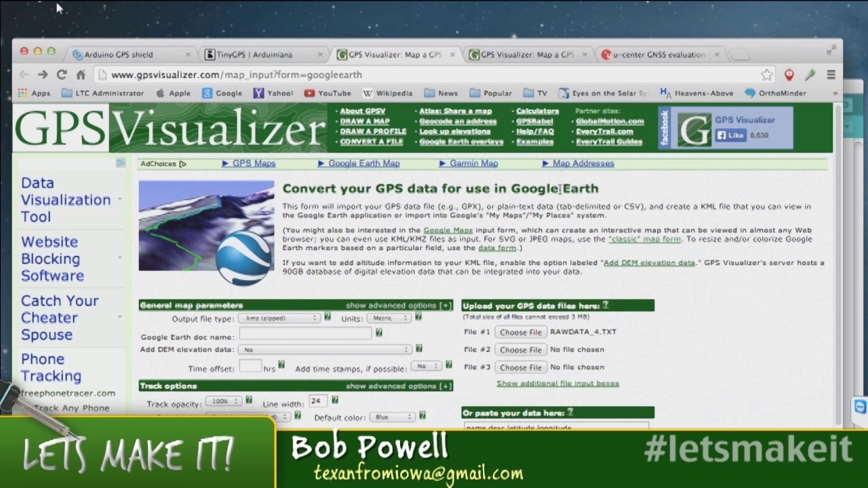This screenshot has height=488, width=868.
Task: Open the GPSBabel link
Action: click(534, 121)
